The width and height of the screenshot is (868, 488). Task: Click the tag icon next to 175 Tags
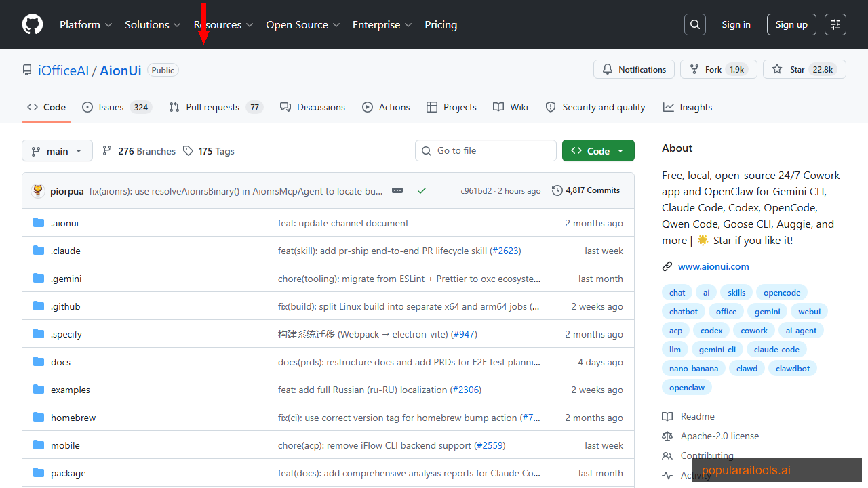(188, 150)
